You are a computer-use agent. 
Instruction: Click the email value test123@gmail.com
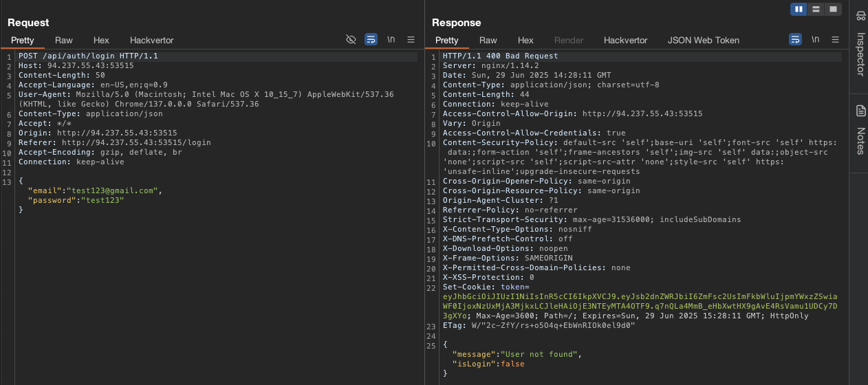point(112,190)
